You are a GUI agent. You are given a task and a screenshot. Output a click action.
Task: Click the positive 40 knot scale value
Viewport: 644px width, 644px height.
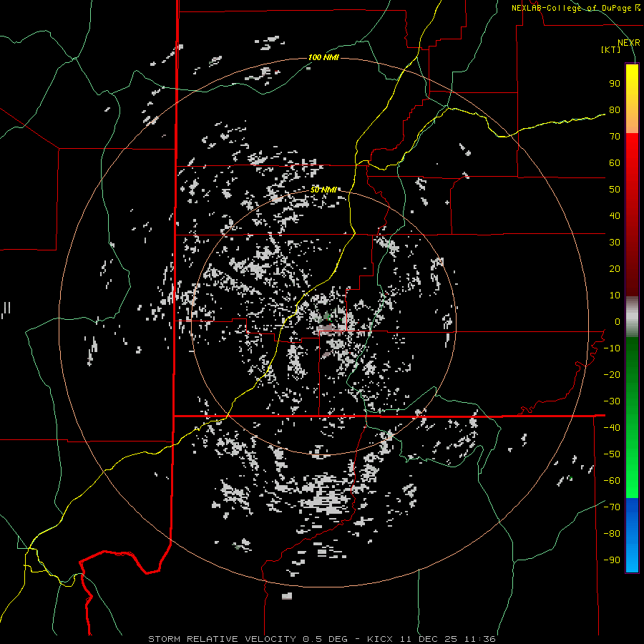pyautogui.click(x=615, y=216)
